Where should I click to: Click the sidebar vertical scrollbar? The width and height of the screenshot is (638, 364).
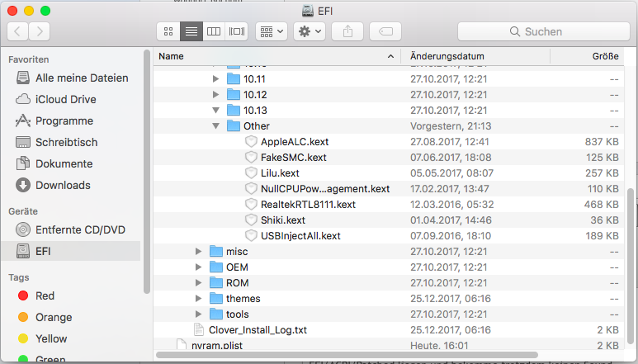point(147,171)
